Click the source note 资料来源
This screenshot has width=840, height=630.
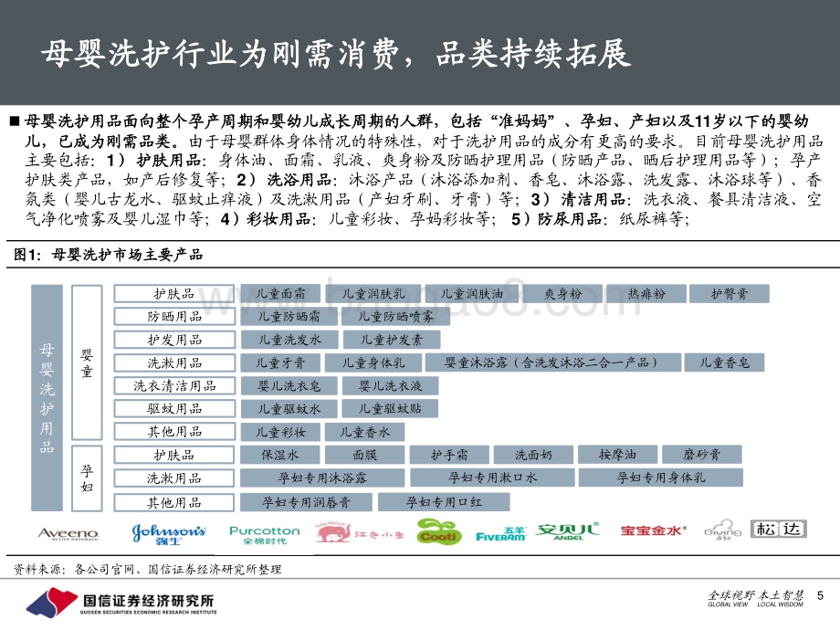(147, 569)
